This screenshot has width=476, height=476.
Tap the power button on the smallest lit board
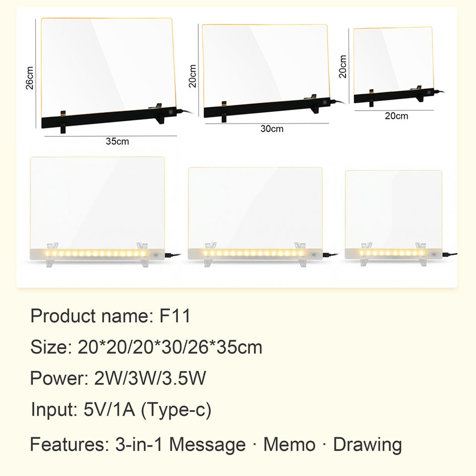(434, 254)
